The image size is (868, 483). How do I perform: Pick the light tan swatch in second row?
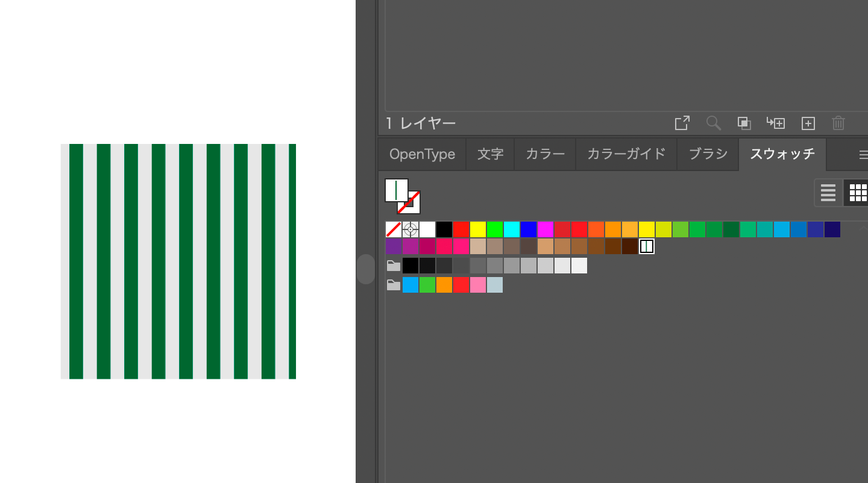[x=477, y=246]
